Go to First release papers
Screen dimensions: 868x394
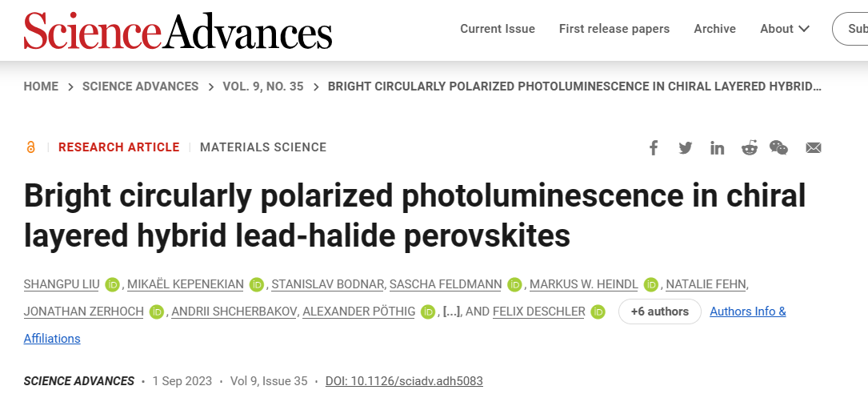click(614, 29)
